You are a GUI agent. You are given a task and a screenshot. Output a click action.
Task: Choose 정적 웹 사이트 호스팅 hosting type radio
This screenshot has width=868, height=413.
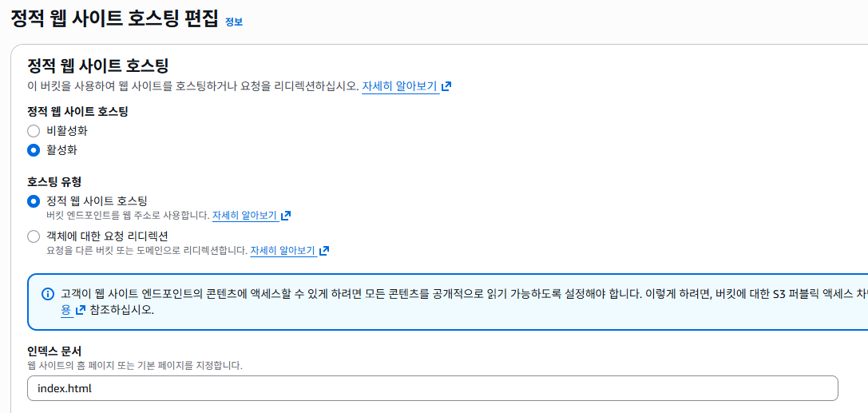point(34,201)
